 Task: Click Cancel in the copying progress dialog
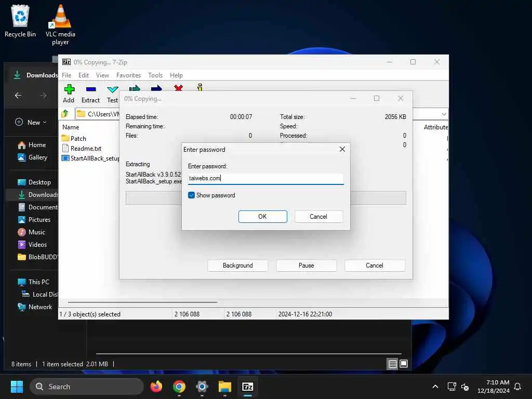point(375,265)
